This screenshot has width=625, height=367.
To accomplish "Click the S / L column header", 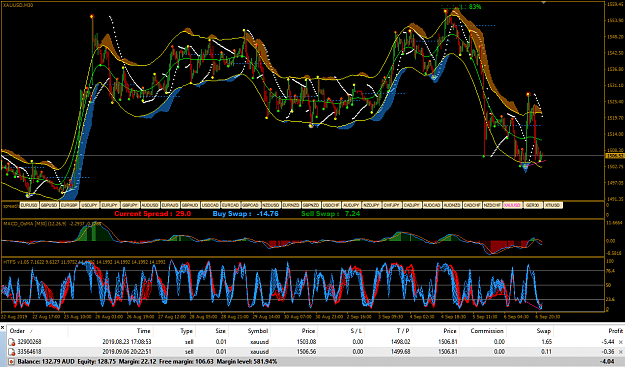I will [357, 331].
